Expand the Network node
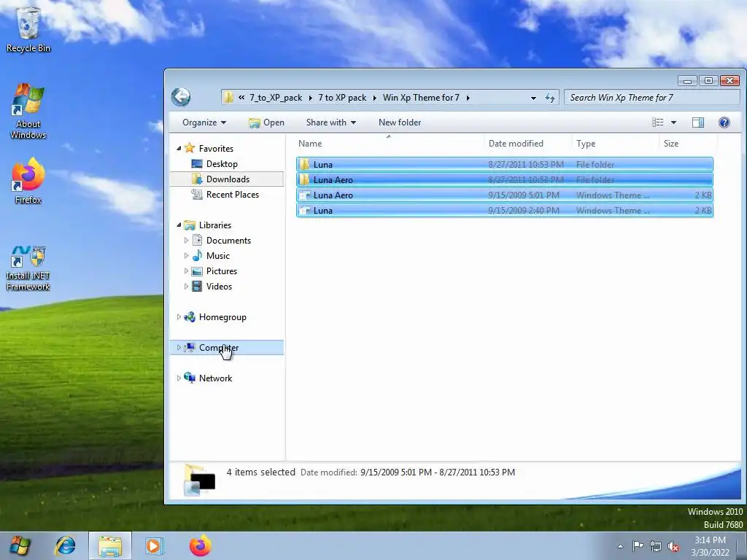Screen dimensions: 747x560 pos(179,378)
